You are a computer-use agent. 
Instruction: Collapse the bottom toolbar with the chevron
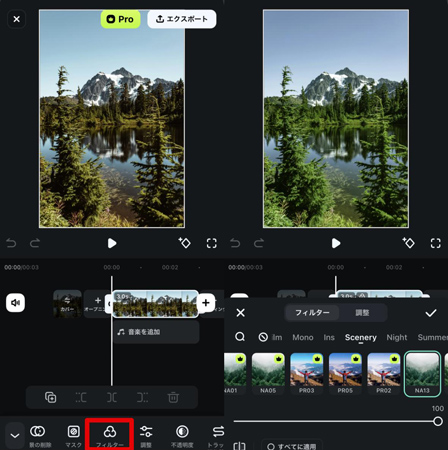click(x=15, y=435)
